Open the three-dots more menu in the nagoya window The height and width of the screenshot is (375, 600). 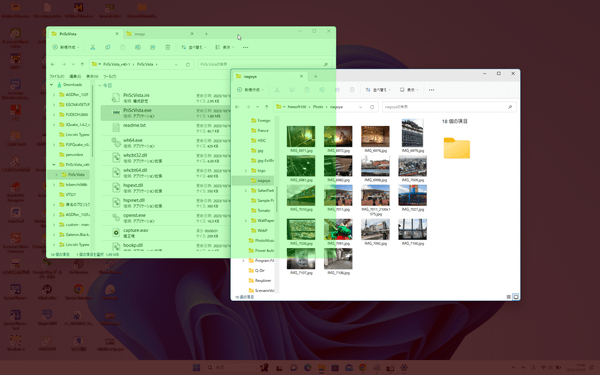[x=431, y=90]
